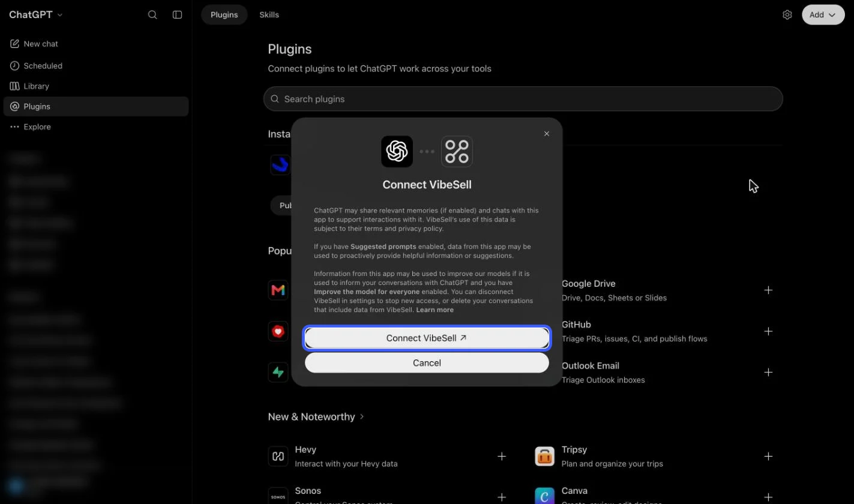Click the Tripsy plugin title
Image resolution: width=854 pixels, height=504 pixels.
[x=574, y=449]
